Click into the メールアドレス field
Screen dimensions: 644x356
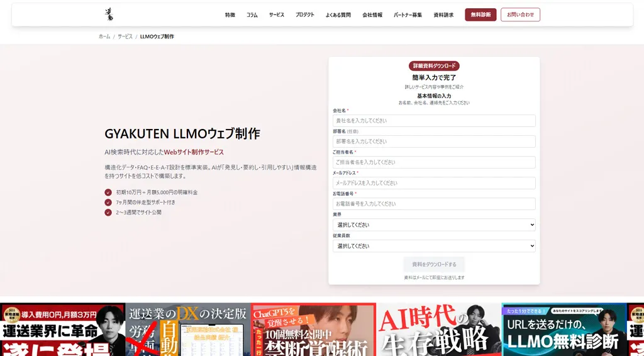(x=434, y=183)
